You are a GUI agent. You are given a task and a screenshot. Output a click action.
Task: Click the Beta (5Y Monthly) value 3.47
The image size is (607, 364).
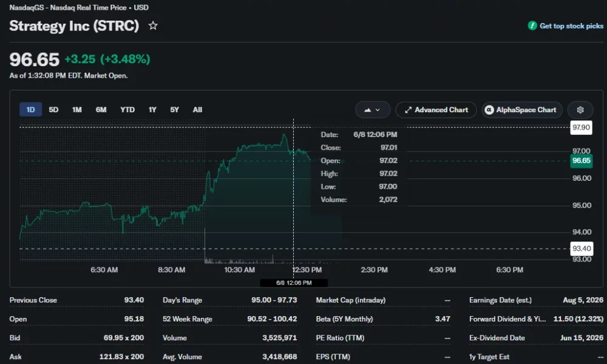[443, 319]
